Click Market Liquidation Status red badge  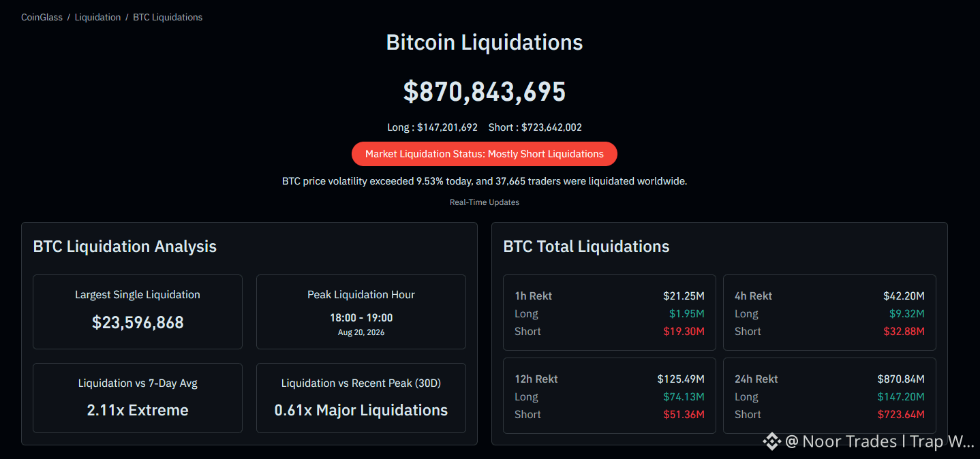(x=485, y=154)
